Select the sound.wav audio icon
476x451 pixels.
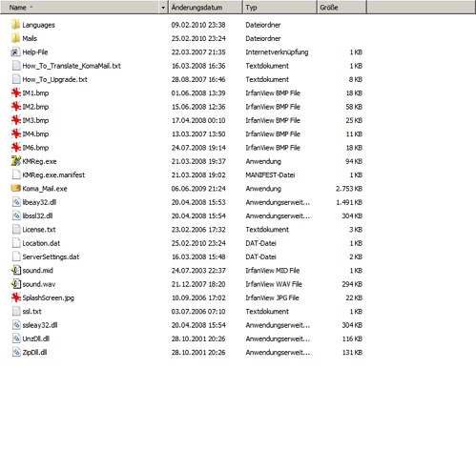coord(16,284)
